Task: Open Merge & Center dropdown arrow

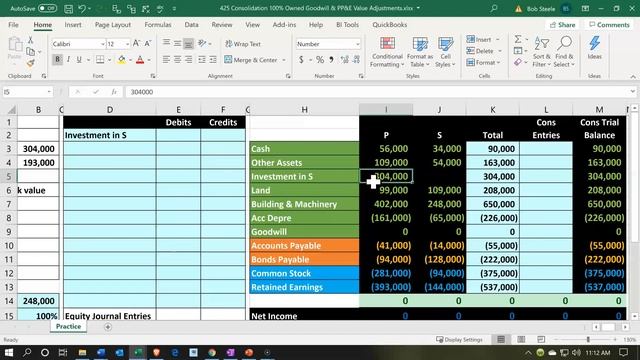Action: tap(284, 60)
